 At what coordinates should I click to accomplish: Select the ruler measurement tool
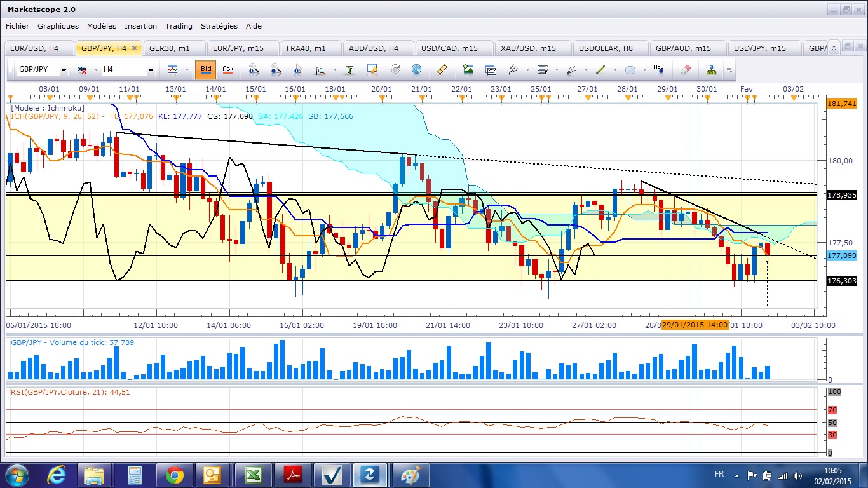(443, 69)
